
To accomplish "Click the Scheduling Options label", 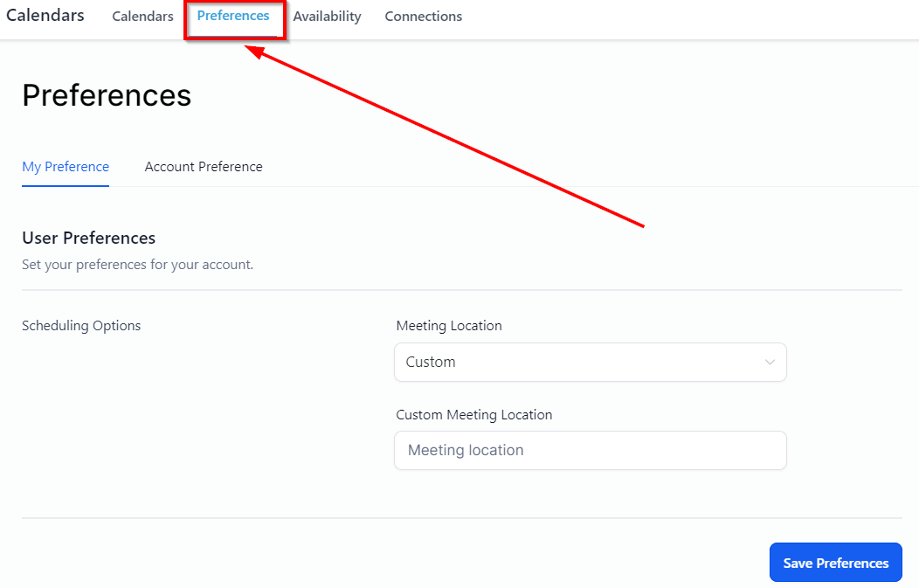I will 81,326.
